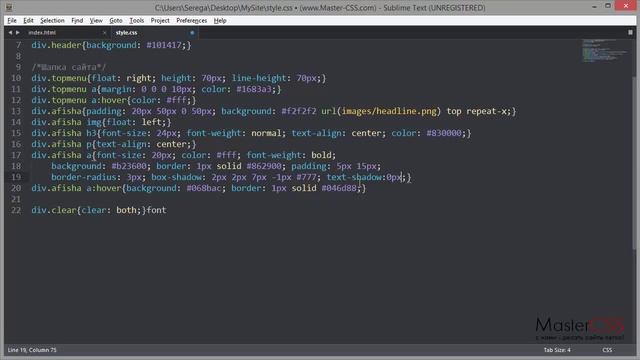
Task: Close the Sublime Text window
Action: click(626, 6)
